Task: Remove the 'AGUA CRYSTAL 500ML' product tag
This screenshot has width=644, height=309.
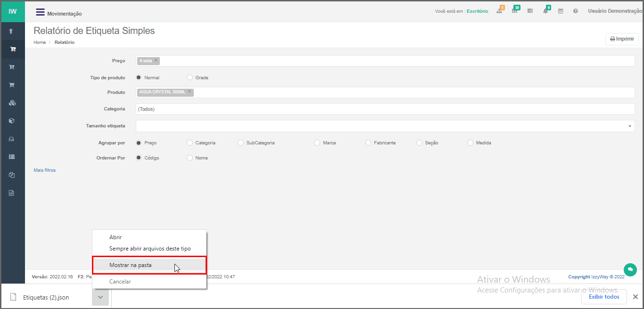Action: click(x=190, y=92)
